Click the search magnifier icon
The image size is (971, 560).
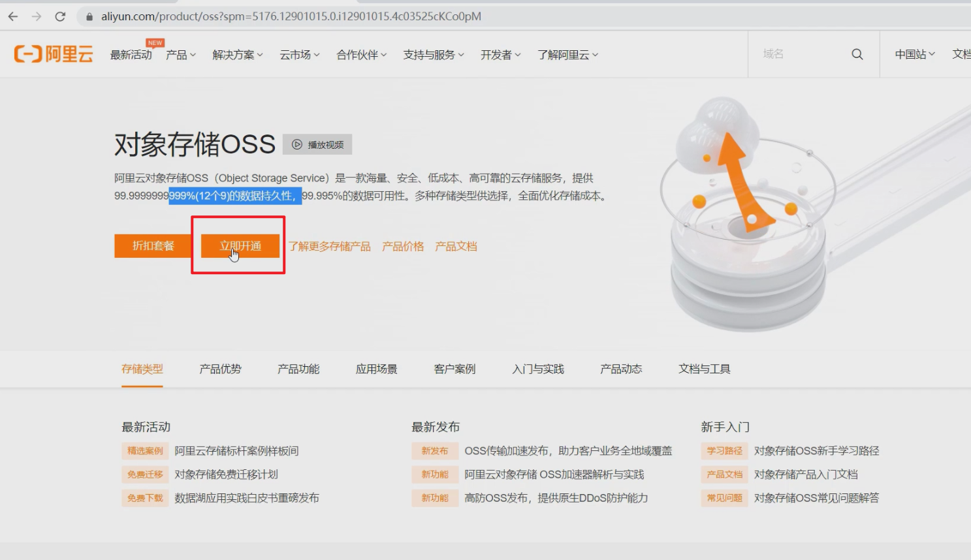pyautogui.click(x=857, y=54)
